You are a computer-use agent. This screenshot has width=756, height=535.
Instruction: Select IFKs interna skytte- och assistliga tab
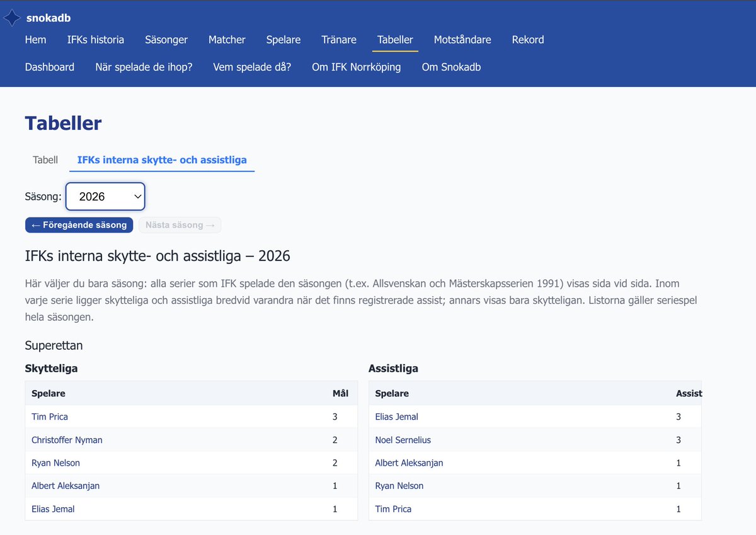162,160
